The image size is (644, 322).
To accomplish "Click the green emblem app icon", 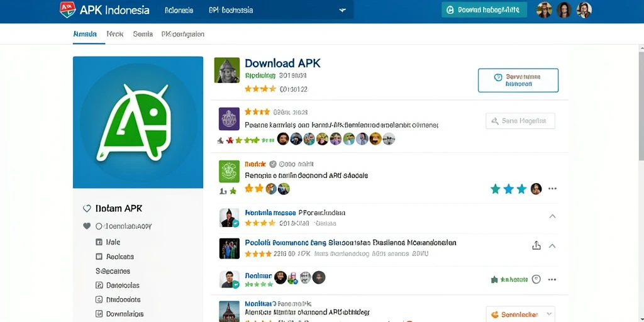I will (229, 171).
